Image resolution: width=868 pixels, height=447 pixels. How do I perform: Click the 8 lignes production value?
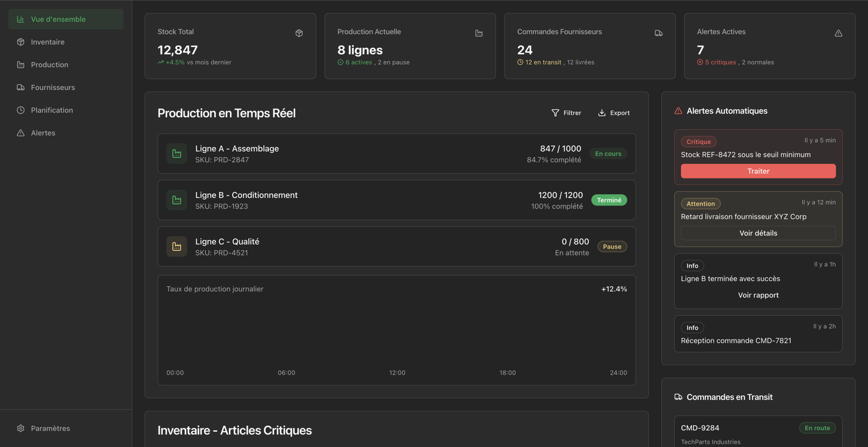[x=360, y=50]
